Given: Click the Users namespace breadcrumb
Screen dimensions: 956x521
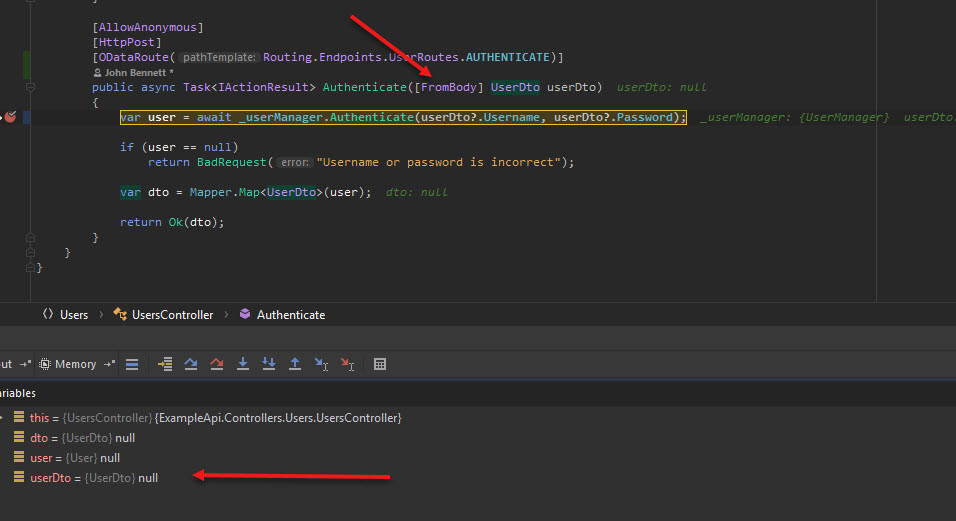Looking at the screenshot, I should (x=65, y=315).
